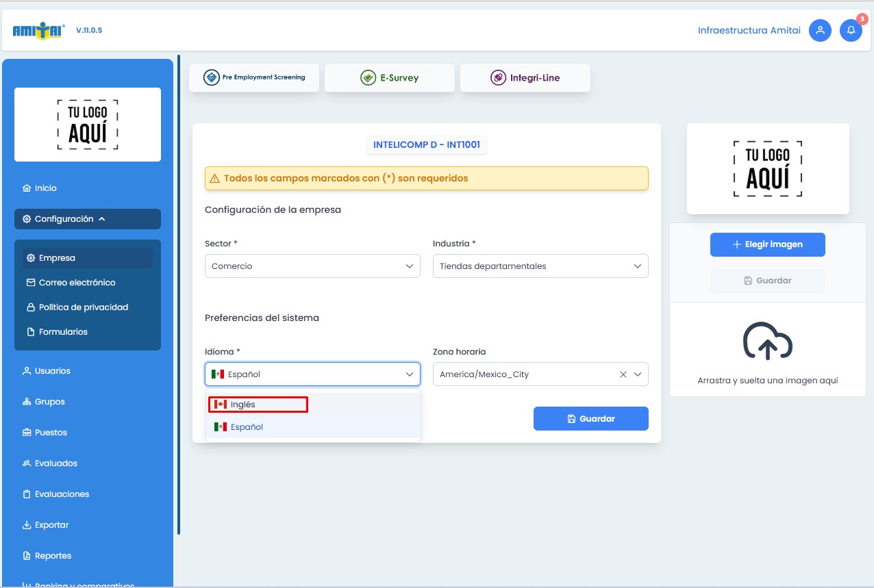Go to Evaluados in sidebar
The height and width of the screenshot is (588, 874).
[x=56, y=463]
